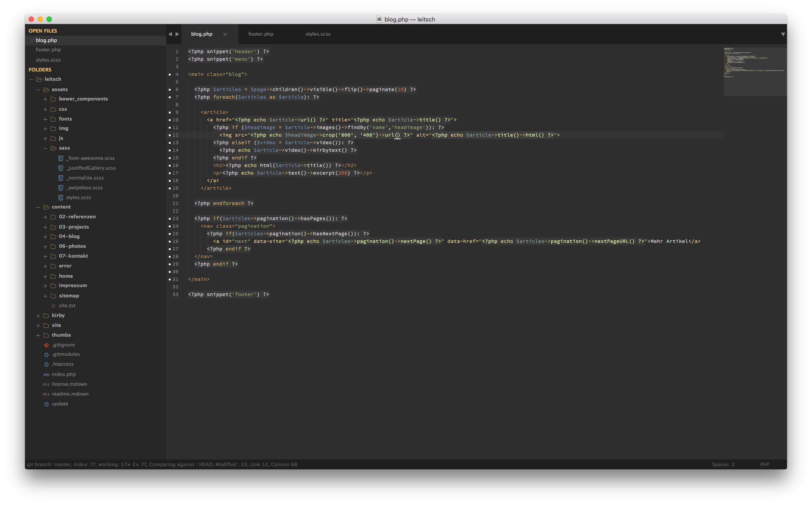Click the license.mdown markdown icon
Screen dimensions: 812x505
[46, 384]
